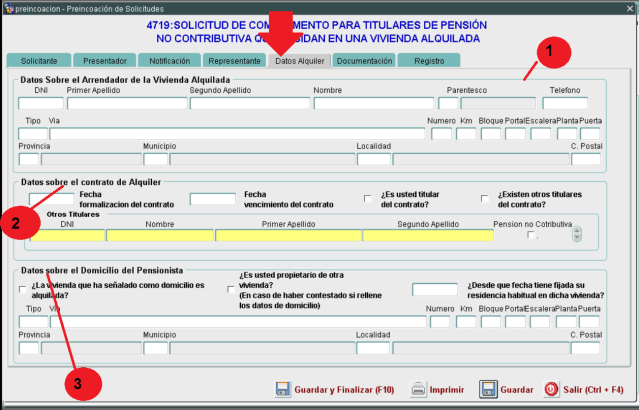The height and width of the screenshot is (410, 639).
Task: Click the Pensionista C. Postal field
Action: pyautogui.click(x=585, y=348)
